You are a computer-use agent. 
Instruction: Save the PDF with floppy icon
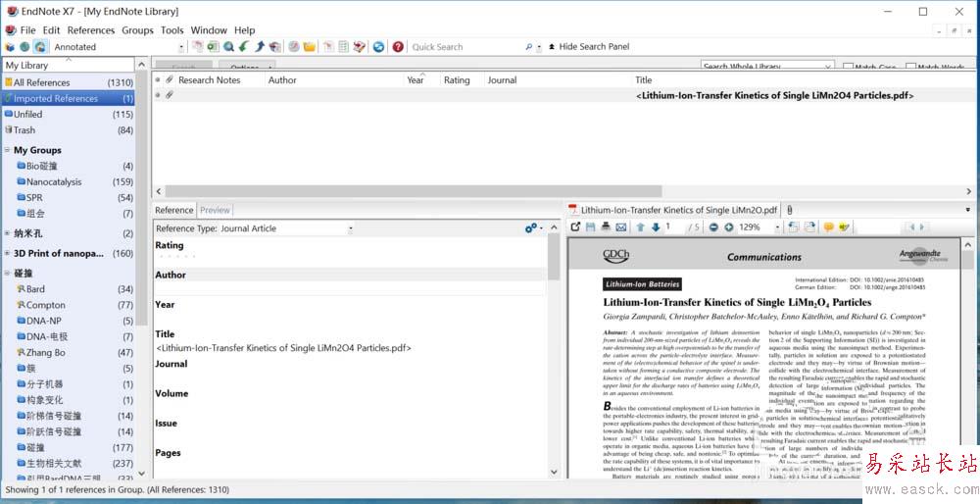coord(591,227)
